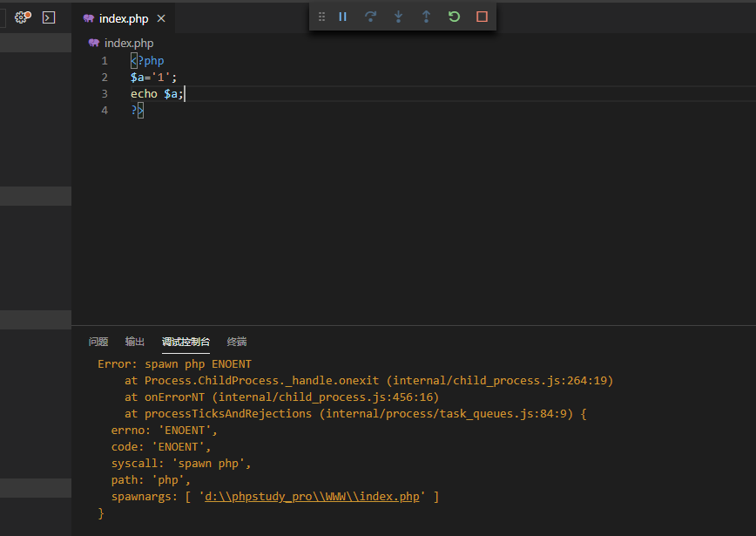Viewport: 756px width, 536px height.
Task: Click the Step Over debug icon
Action: pos(370,17)
